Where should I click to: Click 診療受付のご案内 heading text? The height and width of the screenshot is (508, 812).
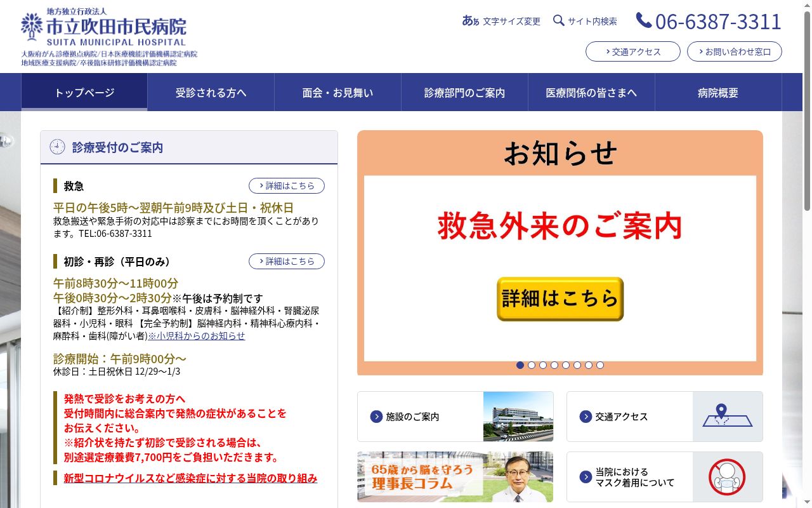pyautogui.click(x=117, y=147)
